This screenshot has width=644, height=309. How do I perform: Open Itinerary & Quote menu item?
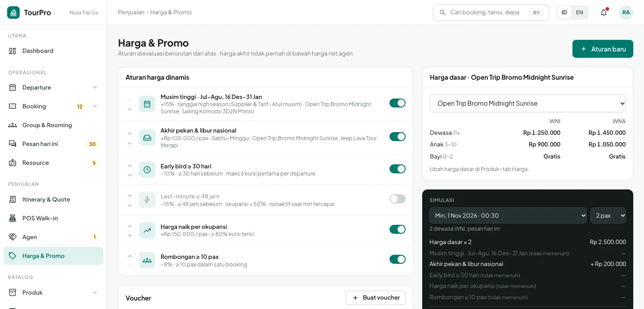pos(53,199)
